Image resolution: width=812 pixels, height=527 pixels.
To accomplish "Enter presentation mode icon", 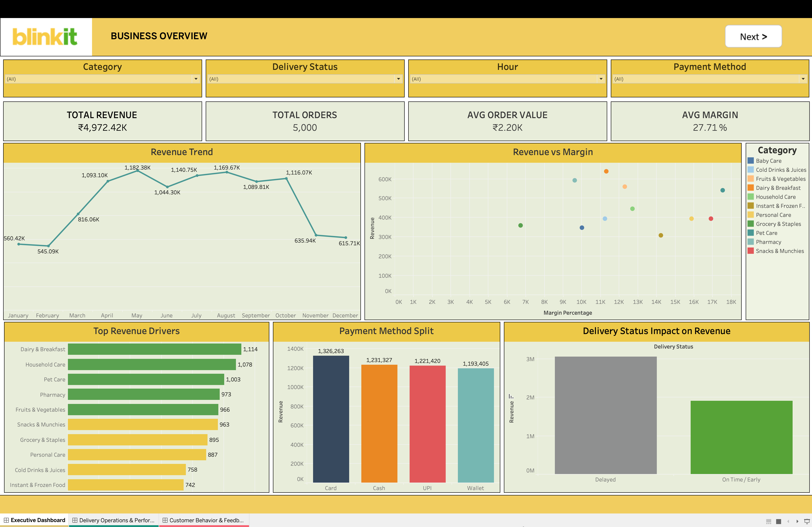I will point(807,521).
